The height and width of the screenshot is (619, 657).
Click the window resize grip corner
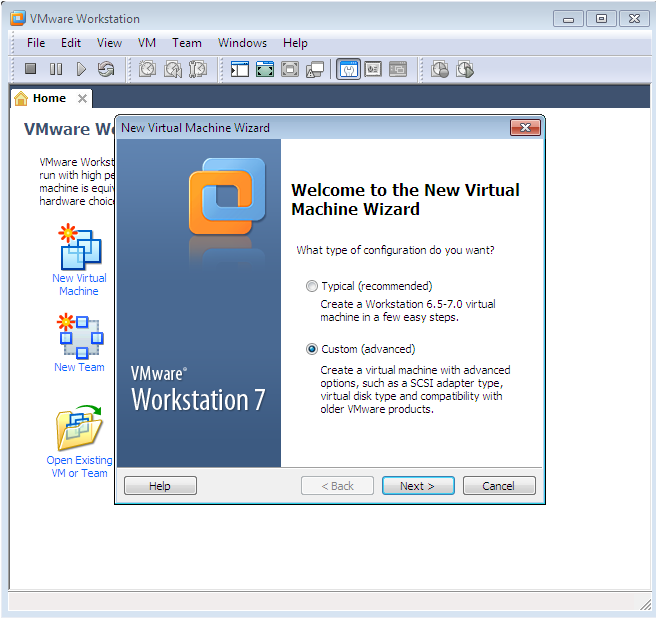(x=646, y=604)
